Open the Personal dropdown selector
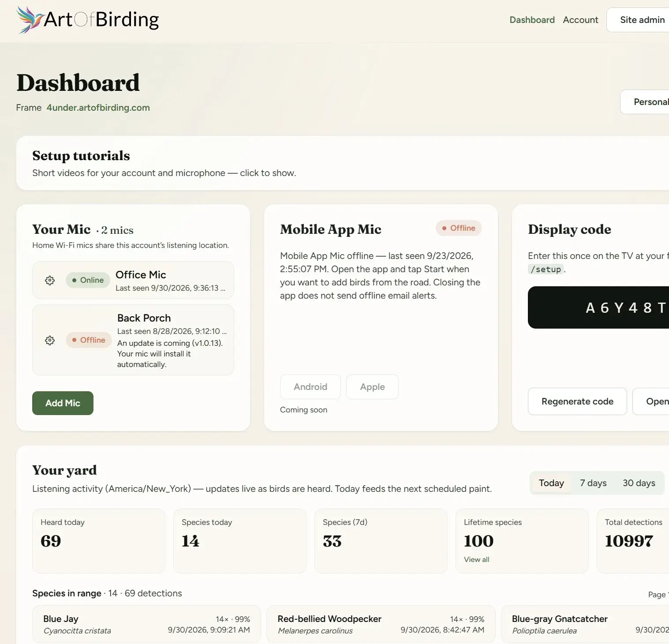The height and width of the screenshot is (644, 669). pos(645,102)
